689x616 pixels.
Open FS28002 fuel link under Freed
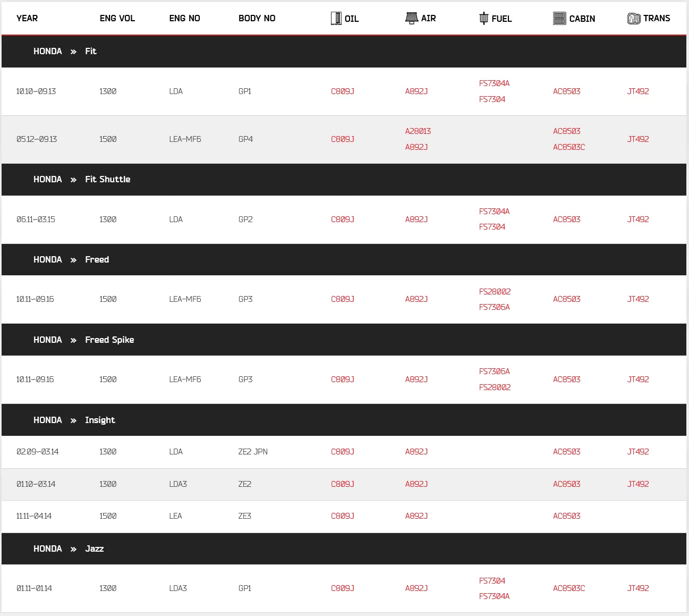[x=495, y=292]
